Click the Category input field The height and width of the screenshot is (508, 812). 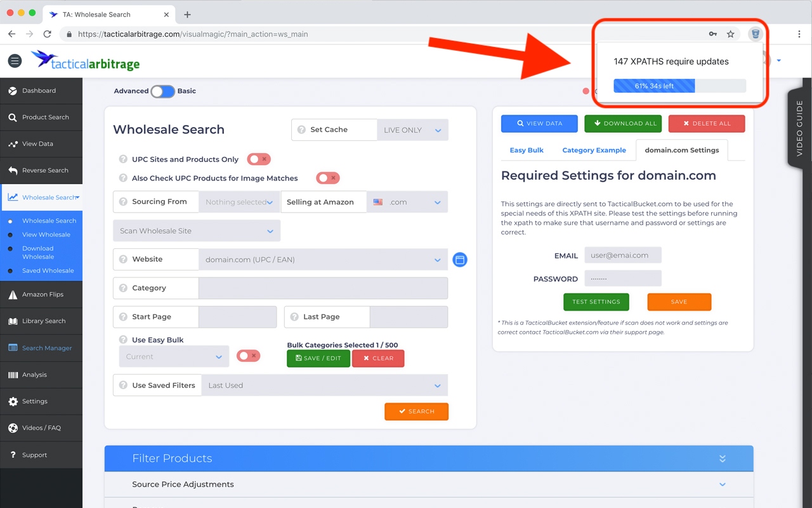(x=324, y=288)
